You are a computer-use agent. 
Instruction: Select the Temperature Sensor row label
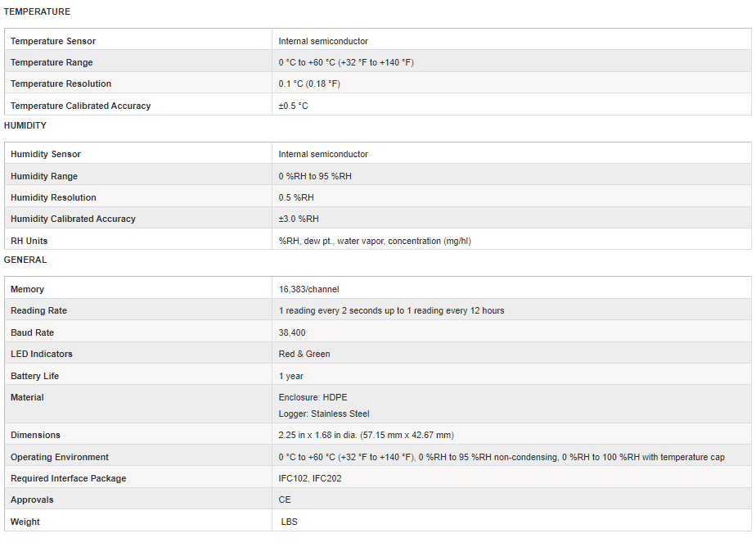click(53, 41)
